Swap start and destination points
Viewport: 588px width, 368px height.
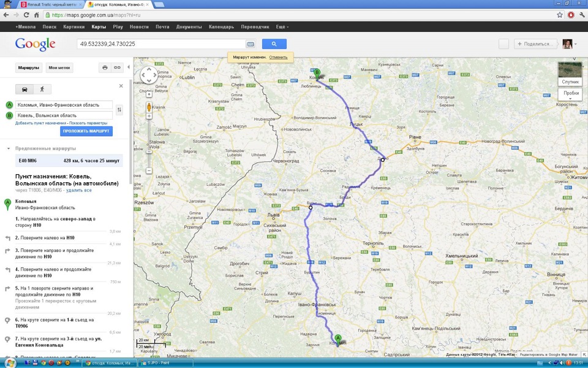(119, 110)
